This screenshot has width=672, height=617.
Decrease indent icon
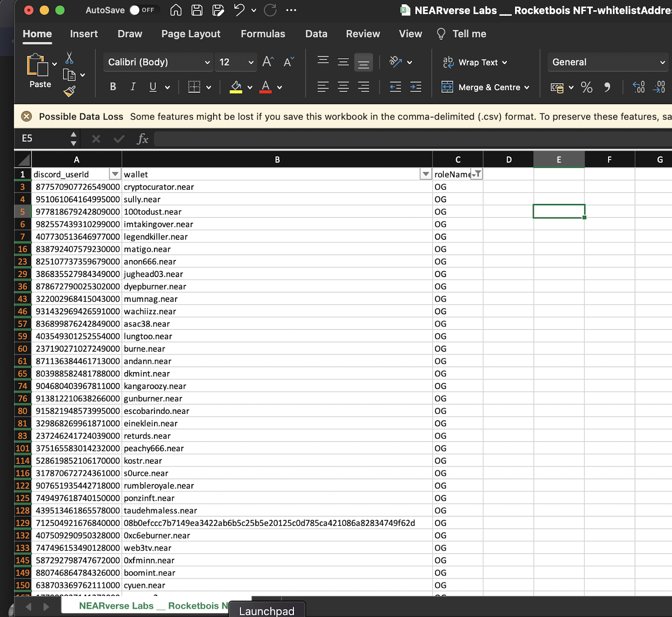click(396, 87)
